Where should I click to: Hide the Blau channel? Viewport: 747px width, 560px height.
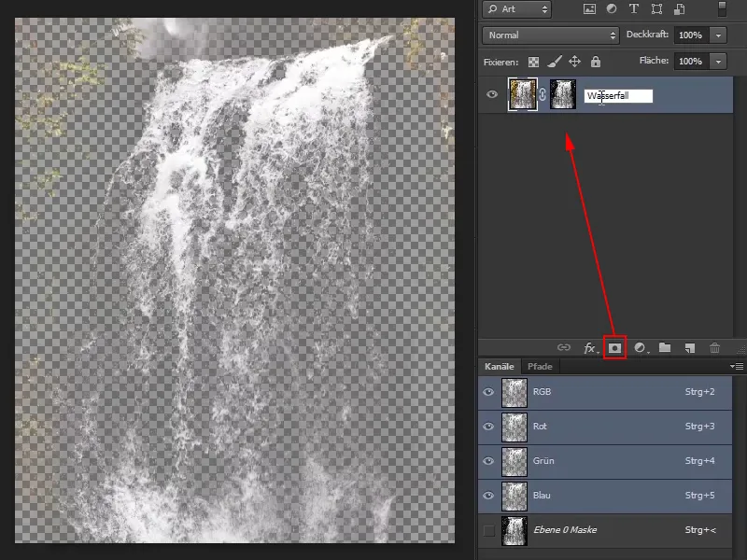pos(488,496)
